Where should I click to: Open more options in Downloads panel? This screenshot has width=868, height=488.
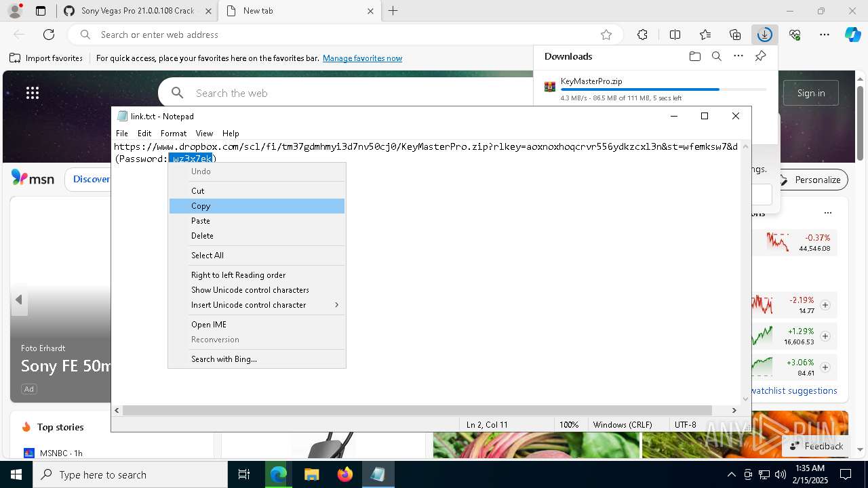pos(738,56)
